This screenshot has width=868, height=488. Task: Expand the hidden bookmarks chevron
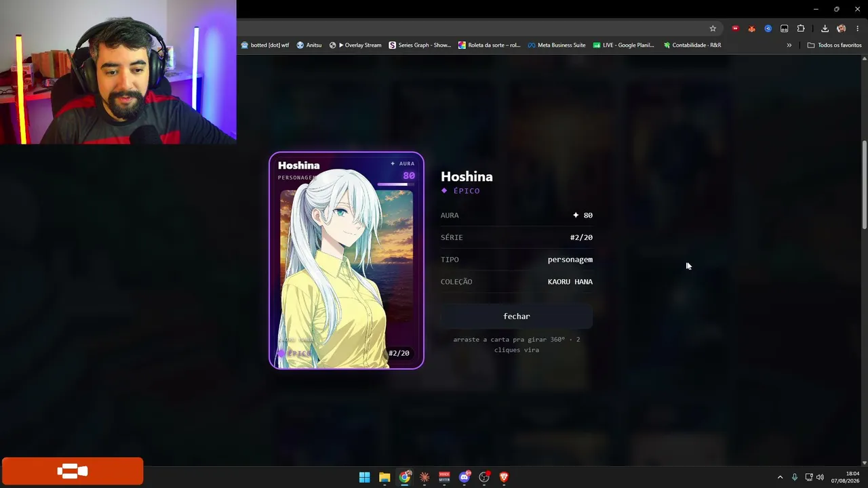789,45
